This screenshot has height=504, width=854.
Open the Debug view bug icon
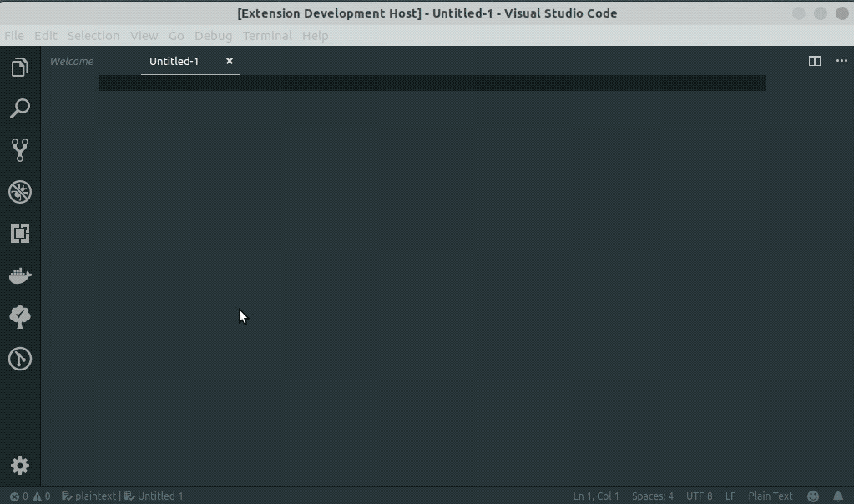[x=19, y=192]
